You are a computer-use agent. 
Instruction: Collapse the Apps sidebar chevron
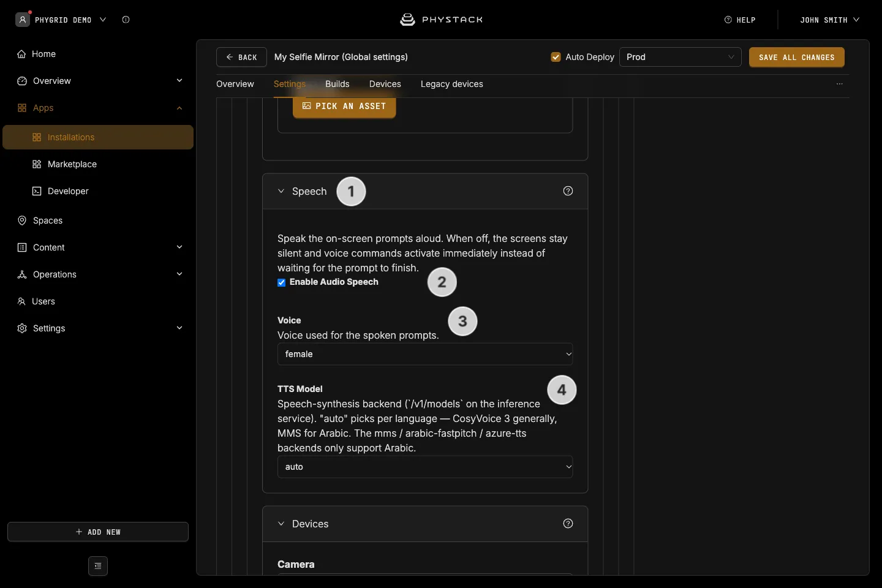tap(179, 108)
